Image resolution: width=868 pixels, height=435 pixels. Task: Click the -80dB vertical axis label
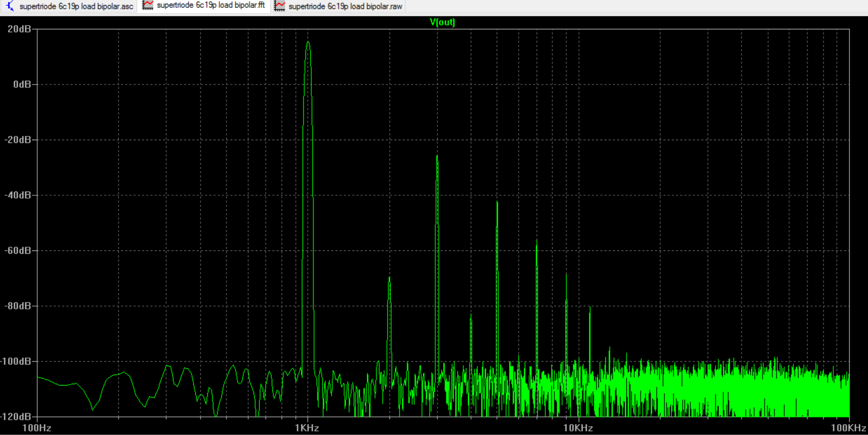[18, 306]
